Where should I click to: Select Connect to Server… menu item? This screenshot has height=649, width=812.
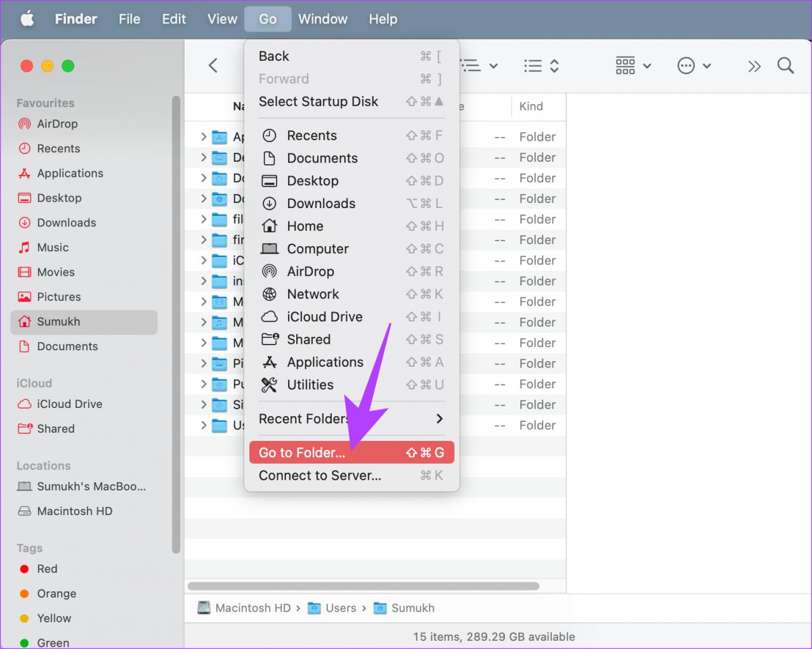click(x=351, y=475)
